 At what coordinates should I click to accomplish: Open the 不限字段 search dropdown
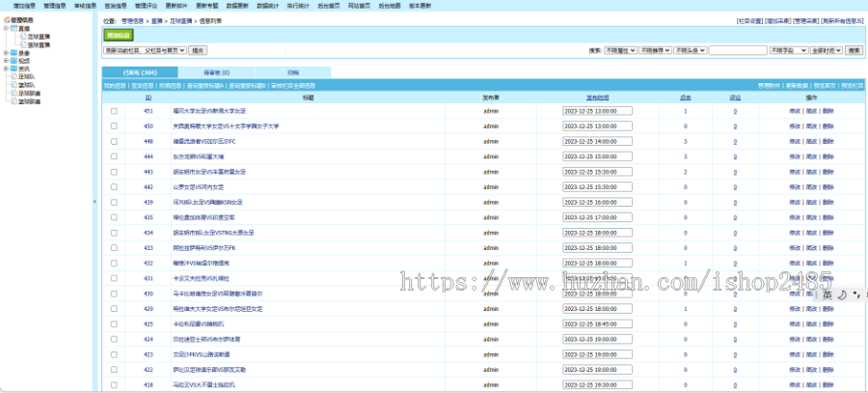pyautogui.click(x=789, y=50)
